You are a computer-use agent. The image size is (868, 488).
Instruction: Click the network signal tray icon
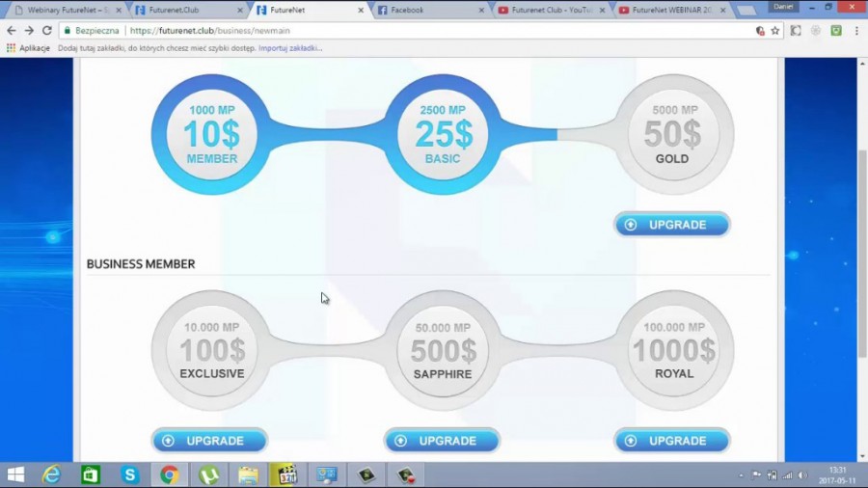[x=787, y=475]
